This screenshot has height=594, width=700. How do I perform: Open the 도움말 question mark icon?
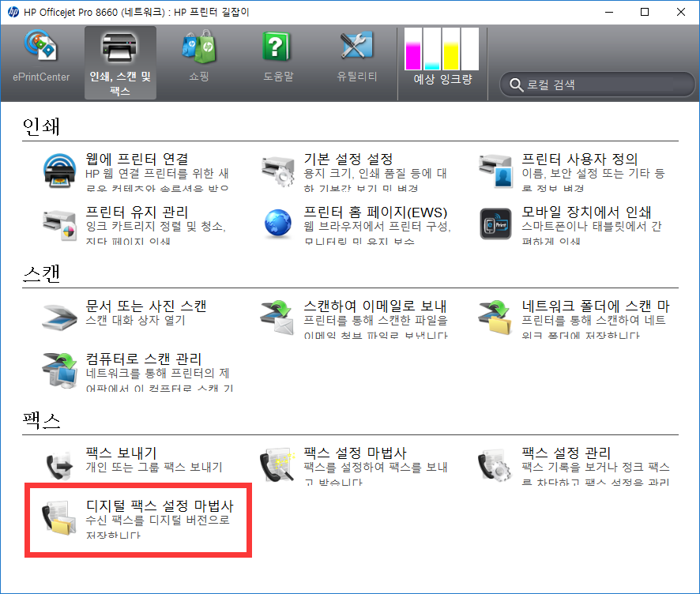[x=277, y=46]
